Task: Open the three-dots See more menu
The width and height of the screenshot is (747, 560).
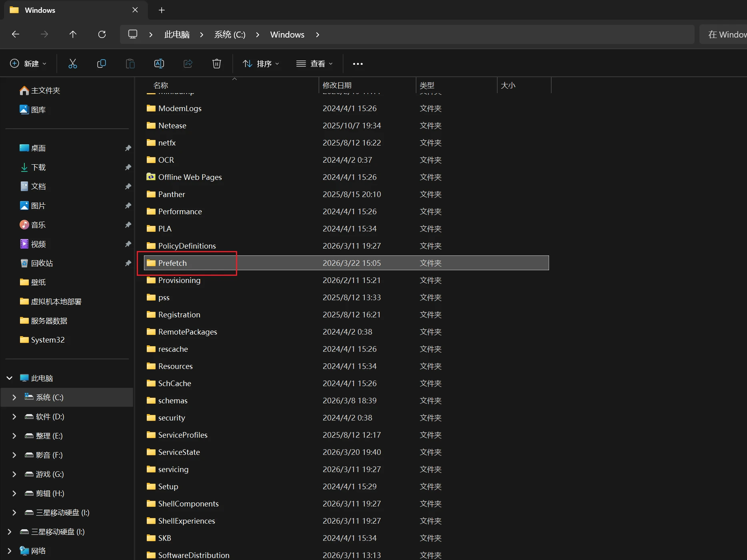Action: pyautogui.click(x=358, y=64)
